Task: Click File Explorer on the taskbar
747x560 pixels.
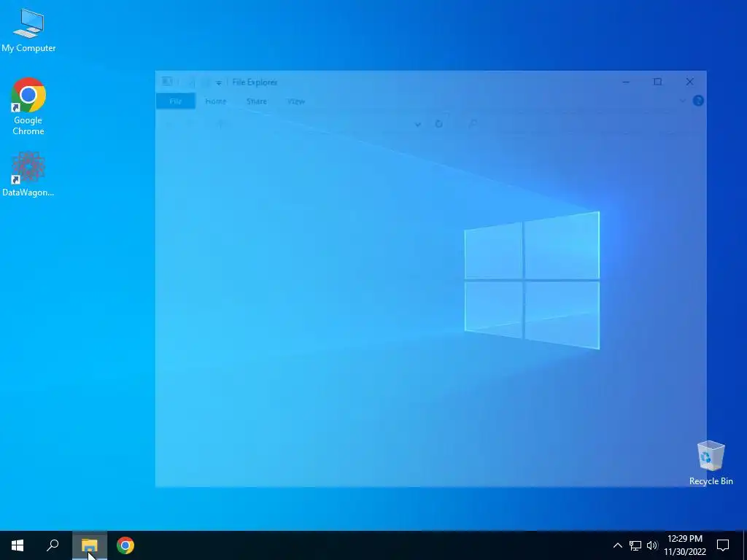Action: (90, 545)
